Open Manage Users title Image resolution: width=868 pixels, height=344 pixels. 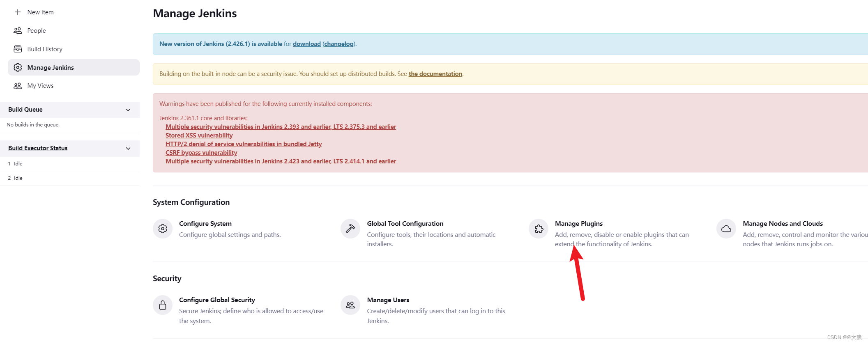[388, 300]
